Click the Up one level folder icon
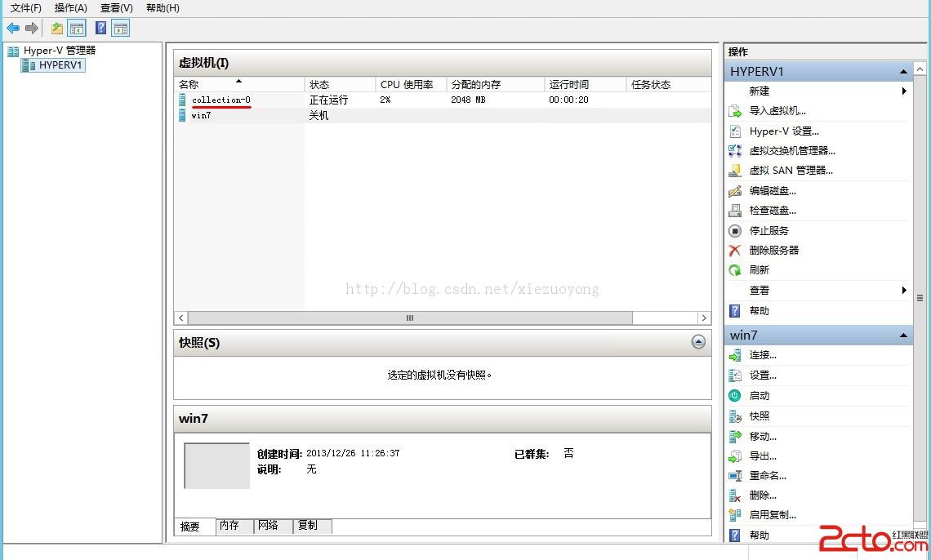Image resolution: width=931 pixels, height=560 pixels. click(x=57, y=28)
